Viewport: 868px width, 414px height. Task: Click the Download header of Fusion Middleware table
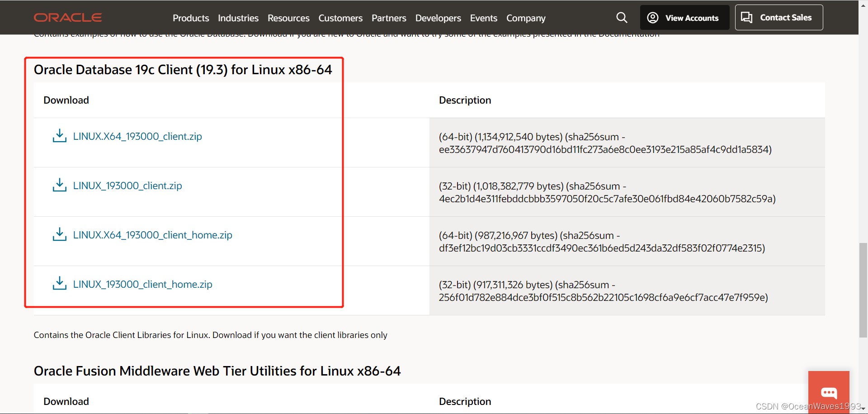66,401
